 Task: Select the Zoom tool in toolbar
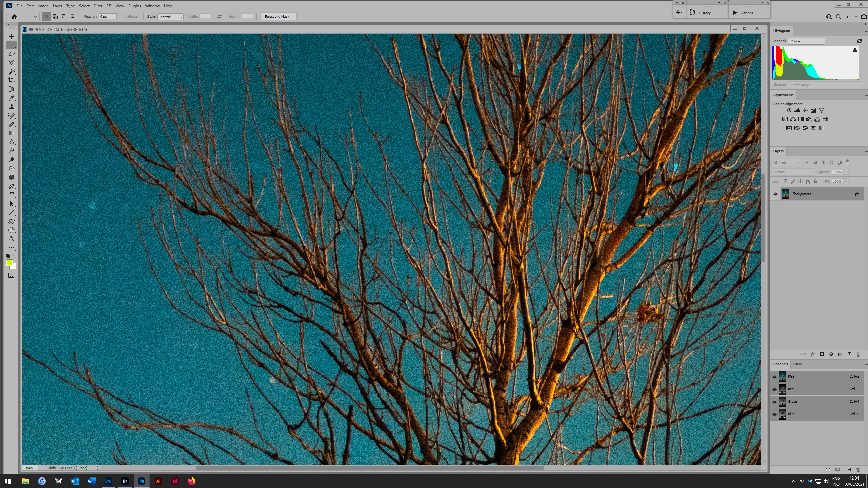(12, 239)
